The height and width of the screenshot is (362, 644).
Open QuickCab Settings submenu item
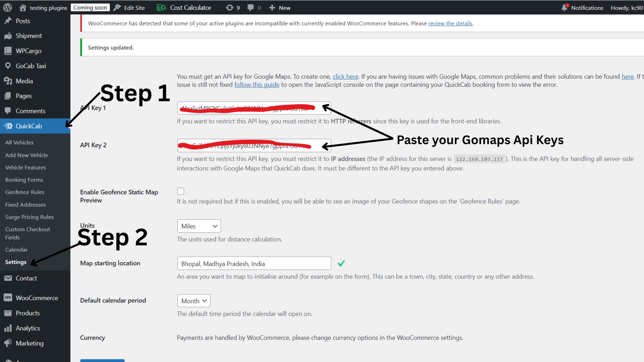(16, 262)
